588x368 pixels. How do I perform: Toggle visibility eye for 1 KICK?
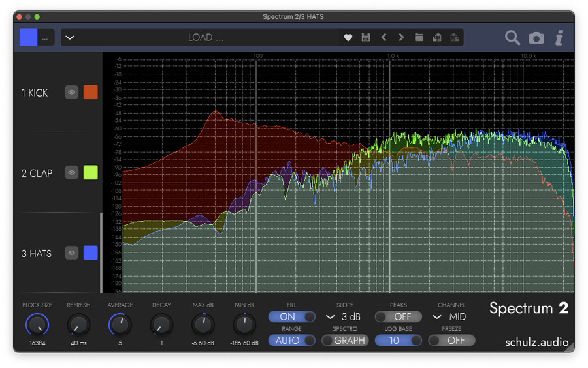(x=71, y=92)
